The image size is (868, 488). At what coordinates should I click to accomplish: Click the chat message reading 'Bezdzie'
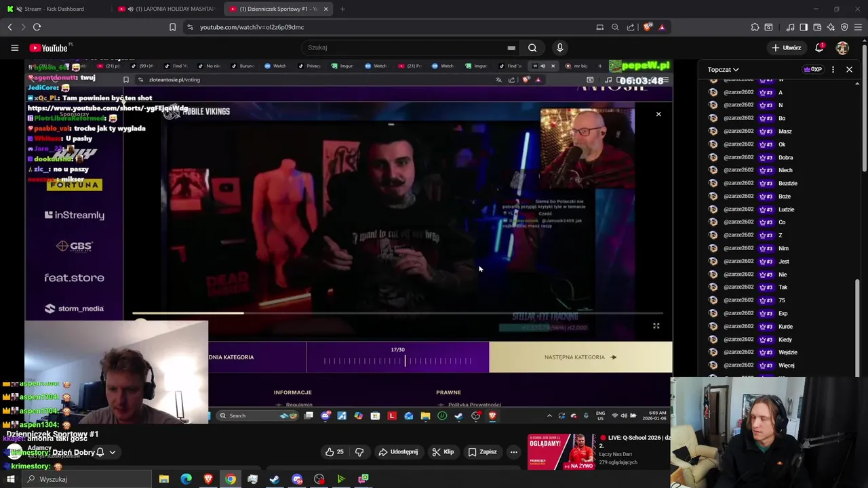(x=787, y=184)
